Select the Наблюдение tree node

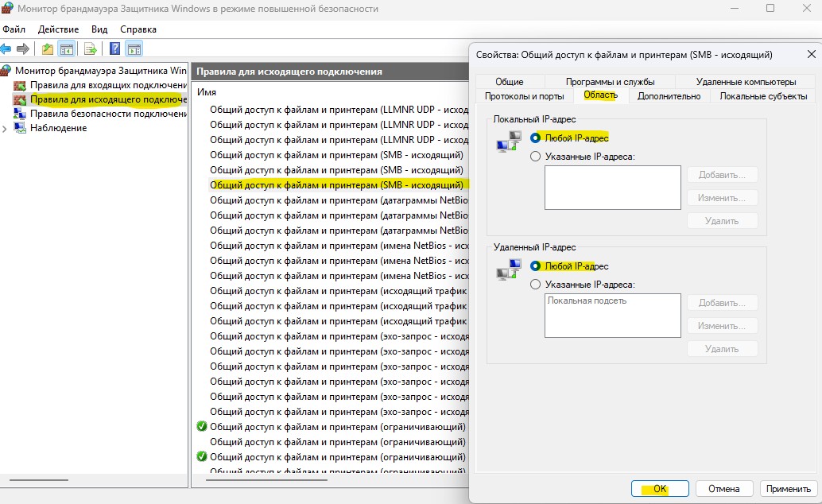59,128
